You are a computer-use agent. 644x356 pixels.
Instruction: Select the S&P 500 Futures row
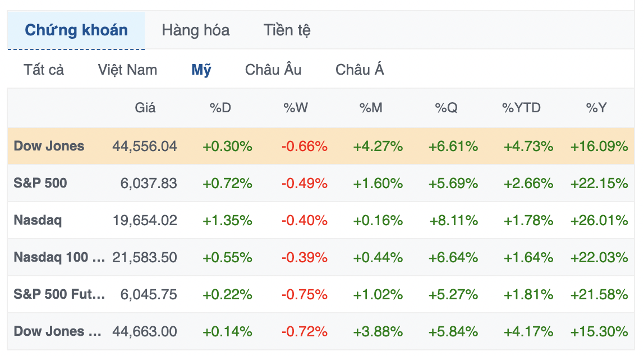point(59,294)
